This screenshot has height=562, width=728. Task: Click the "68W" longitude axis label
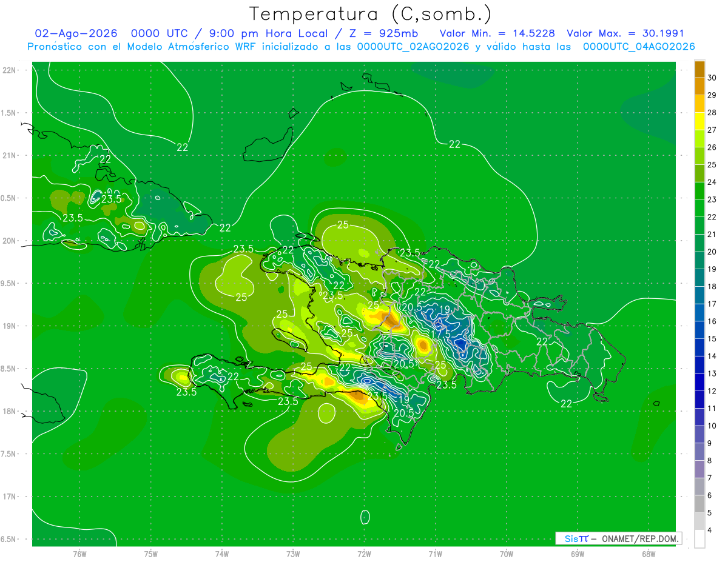(649, 554)
